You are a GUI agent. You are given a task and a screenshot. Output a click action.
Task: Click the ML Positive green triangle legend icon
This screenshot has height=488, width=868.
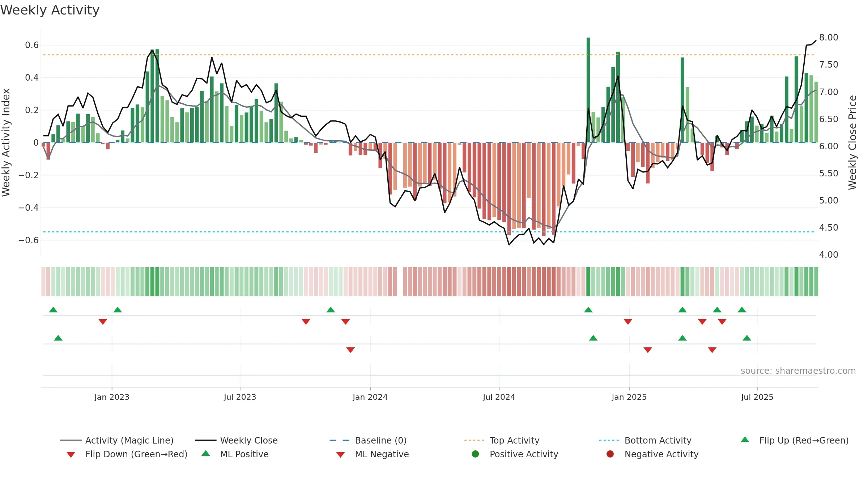(206, 453)
